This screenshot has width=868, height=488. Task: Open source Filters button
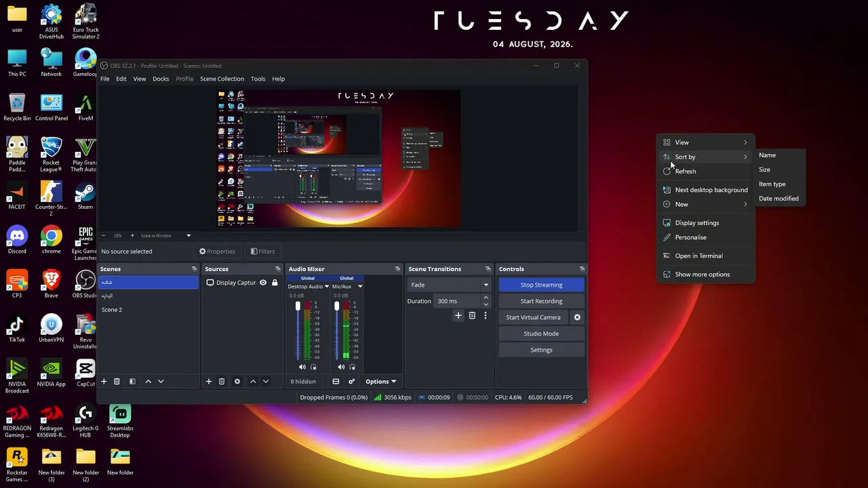point(262,251)
